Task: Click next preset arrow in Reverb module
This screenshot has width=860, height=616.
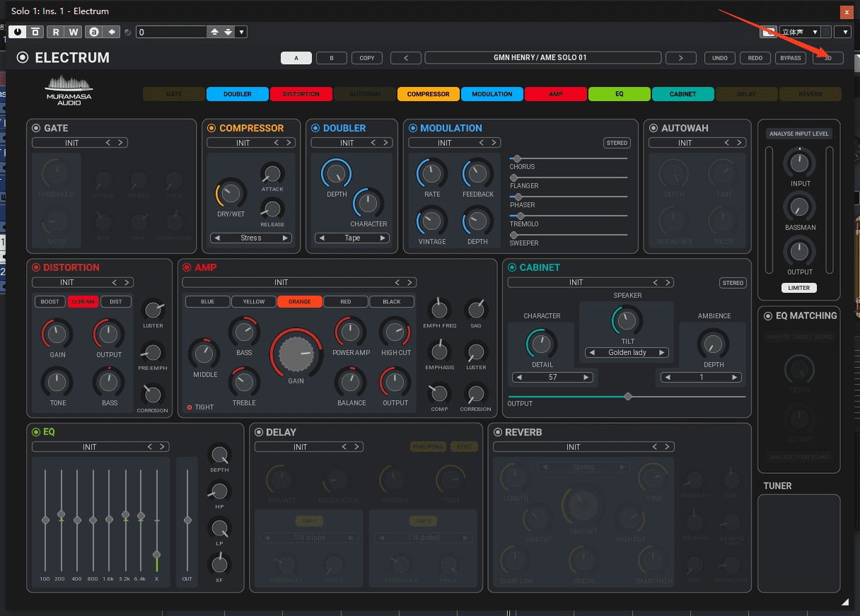Action: pyautogui.click(x=668, y=447)
